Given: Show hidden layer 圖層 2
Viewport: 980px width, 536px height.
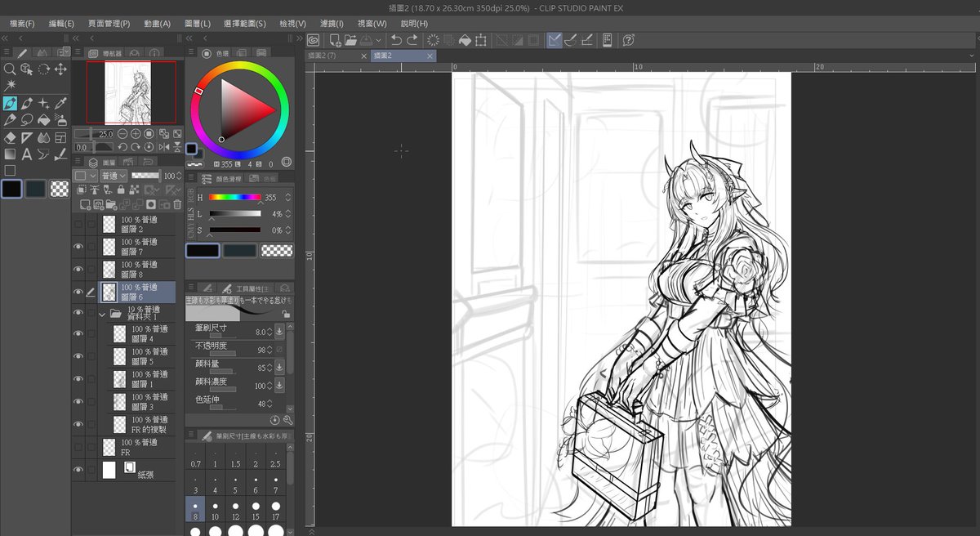Looking at the screenshot, I should tap(78, 224).
